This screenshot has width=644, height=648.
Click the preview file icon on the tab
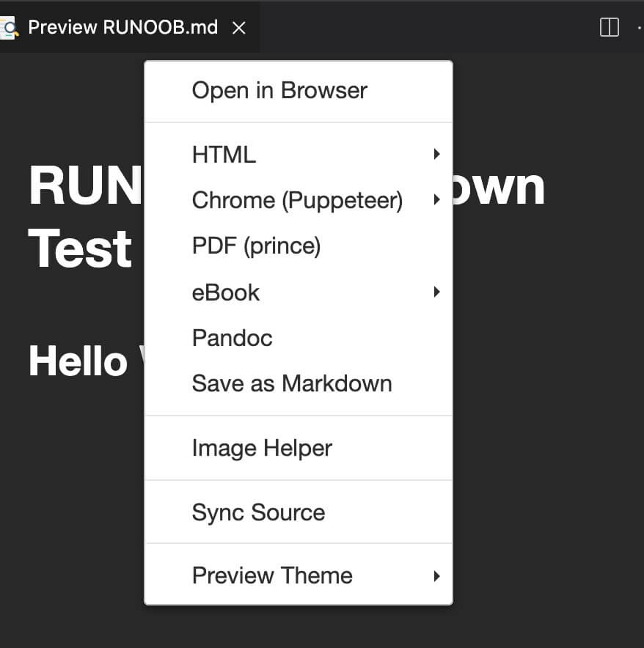click(10, 28)
